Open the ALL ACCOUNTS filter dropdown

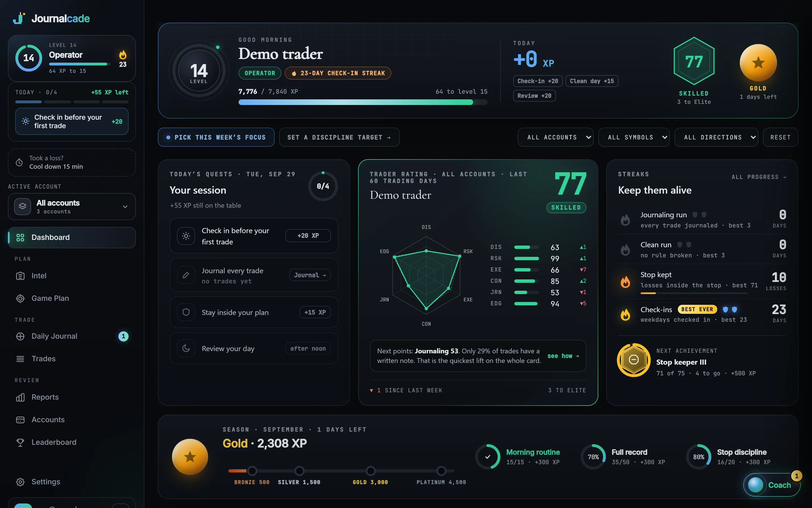[555, 137]
